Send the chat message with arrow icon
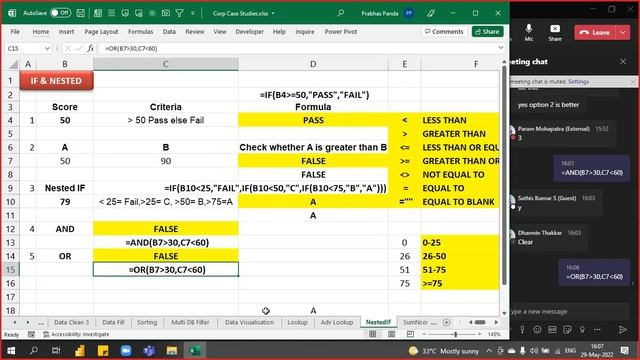 (x=622, y=329)
